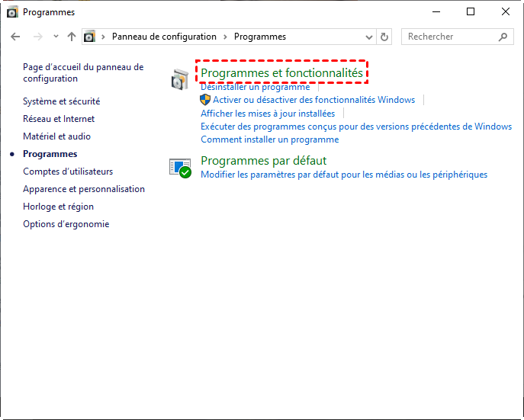Screen dimensions: 524x420
Task: Select Comptes d'utilisateurs in sidebar
Action: click(x=68, y=172)
